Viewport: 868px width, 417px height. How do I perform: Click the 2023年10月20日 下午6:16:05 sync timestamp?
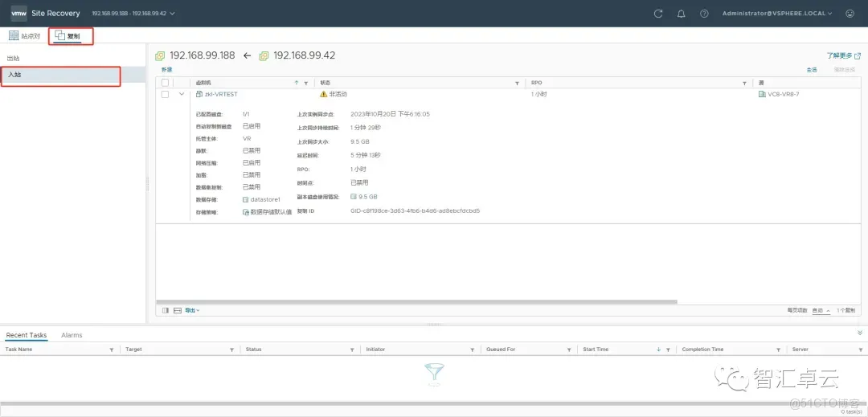point(391,114)
